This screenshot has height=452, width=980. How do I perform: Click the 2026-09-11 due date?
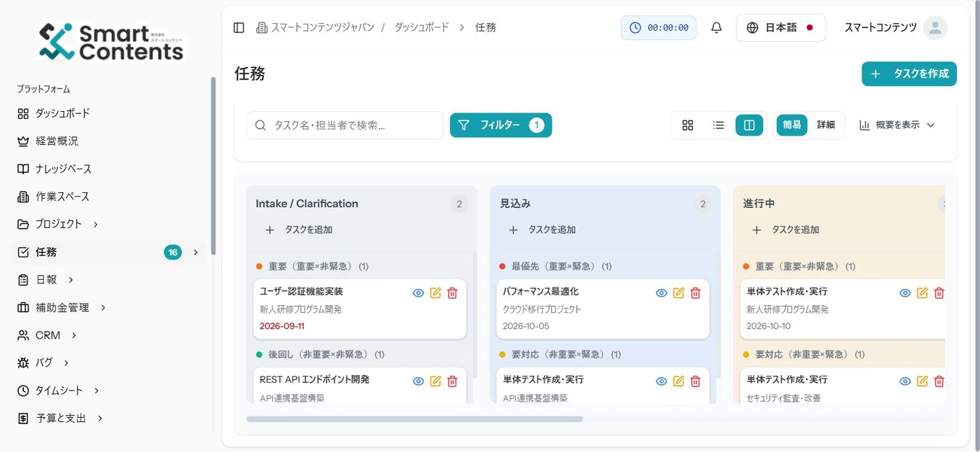281,326
